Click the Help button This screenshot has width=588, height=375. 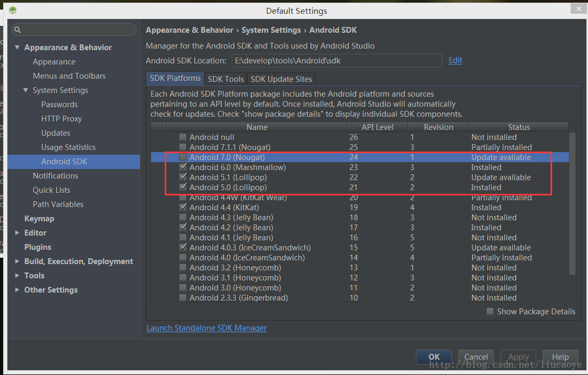560,357
